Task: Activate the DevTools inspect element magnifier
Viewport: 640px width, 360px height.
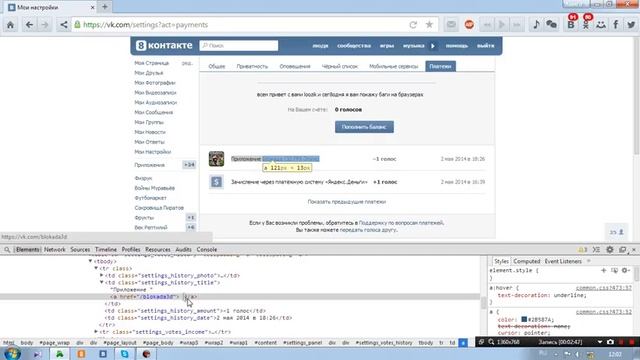Action: [x=7, y=249]
